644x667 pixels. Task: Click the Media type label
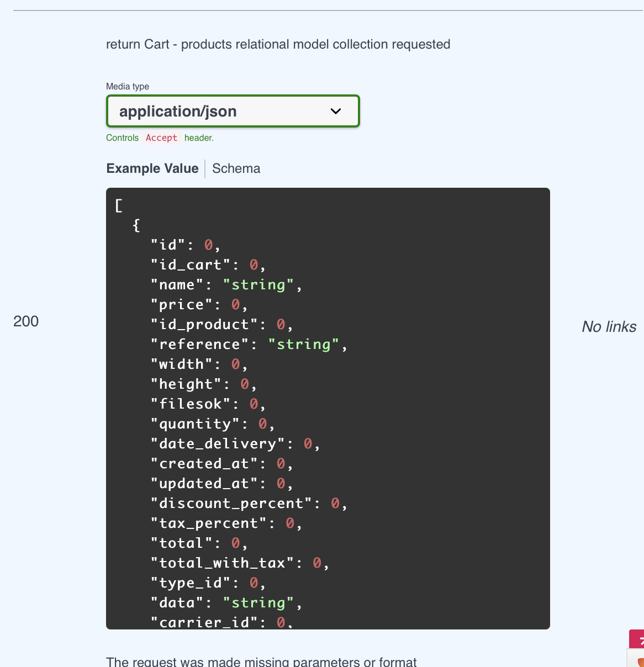click(x=128, y=86)
